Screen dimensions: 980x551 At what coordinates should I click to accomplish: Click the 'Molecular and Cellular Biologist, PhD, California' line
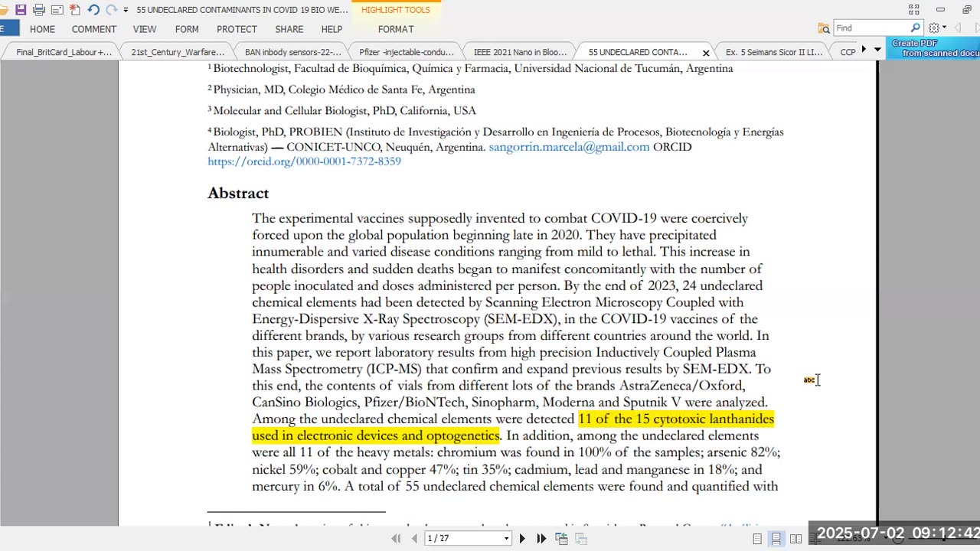(342, 110)
